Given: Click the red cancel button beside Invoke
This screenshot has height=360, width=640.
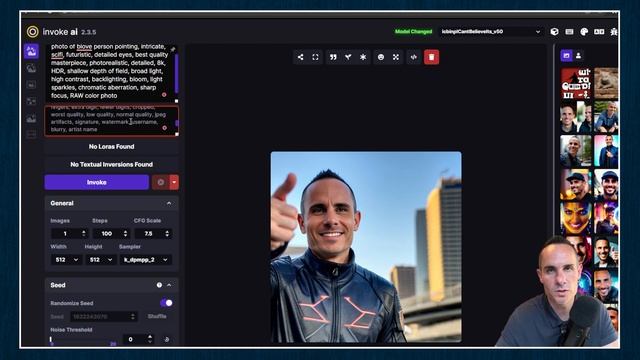Looking at the screenshot, I should (x=160, y=182).
